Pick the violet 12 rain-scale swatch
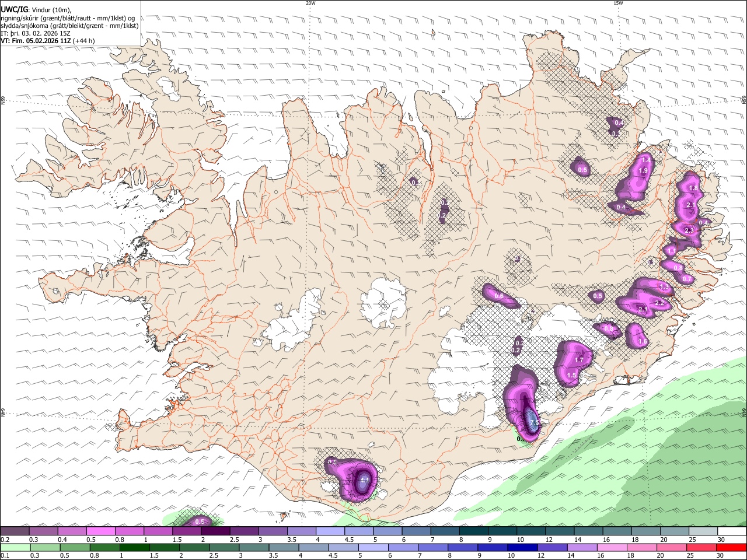The width and height of the screenshot is (747, 560). pyautogui.click(x=552, y=547)
